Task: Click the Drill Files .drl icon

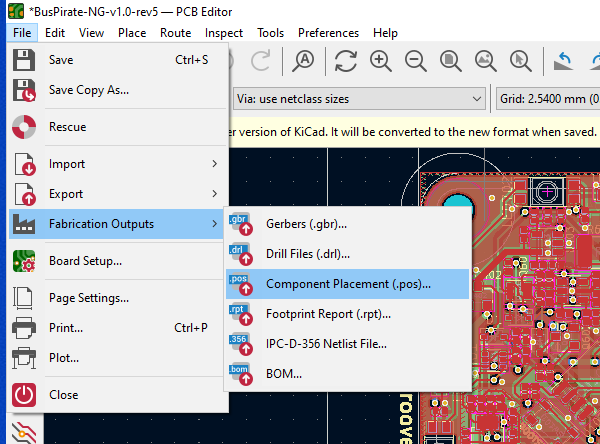Action: coord(241,254)
